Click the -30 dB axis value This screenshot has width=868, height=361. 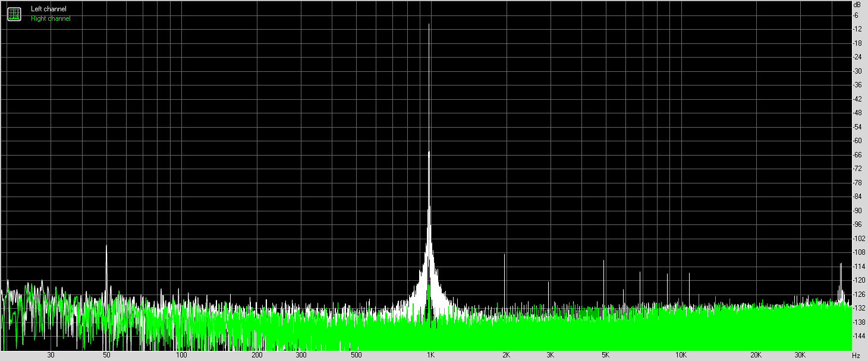pyautogui.click(x=858, y=71)
